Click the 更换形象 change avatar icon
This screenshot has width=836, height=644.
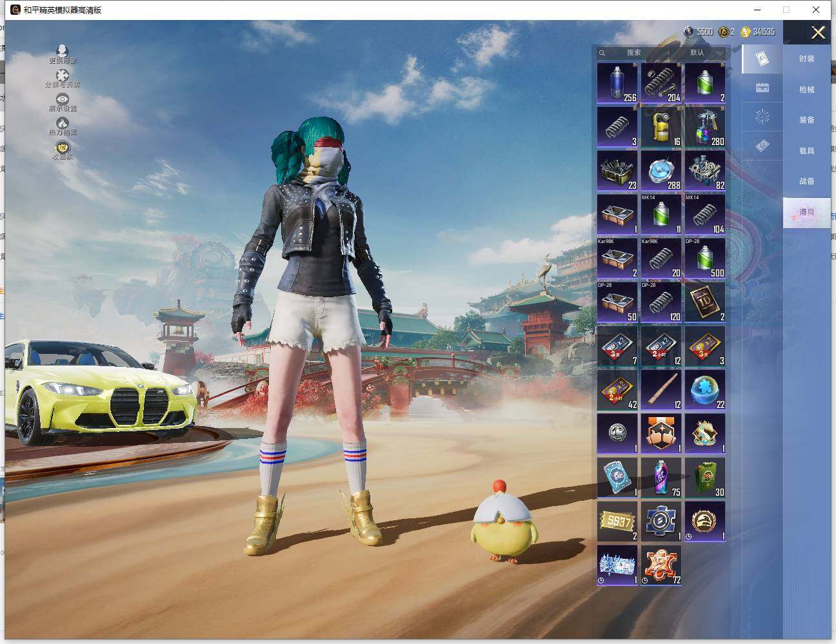point(63,52)
